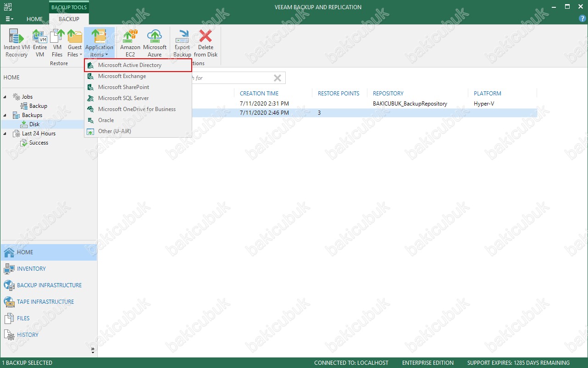
Task: Sort by RESTORE POINTS column header
Action: (x=338, y=94)
